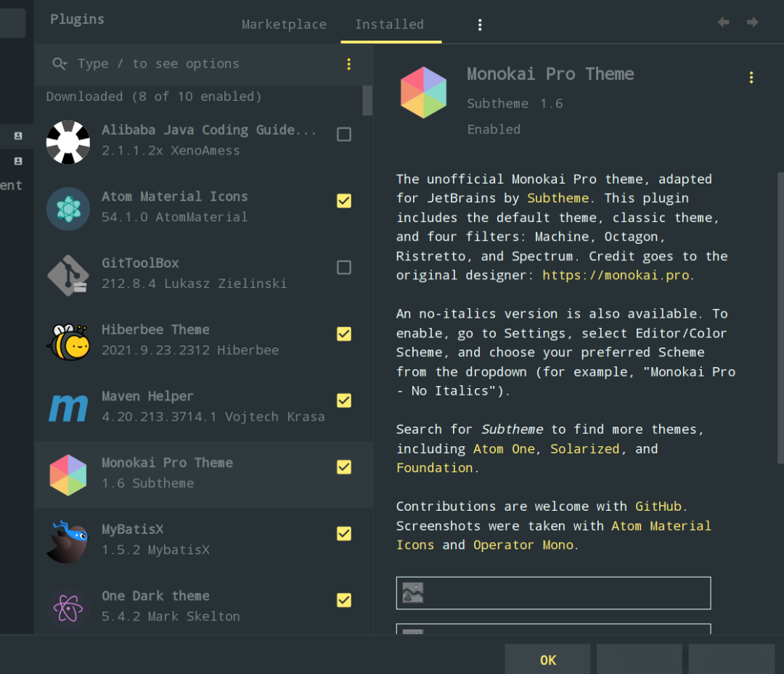Click the upper sidebar profile icon
Viewport: 784px width, 674px height.
tap(18, 136)
